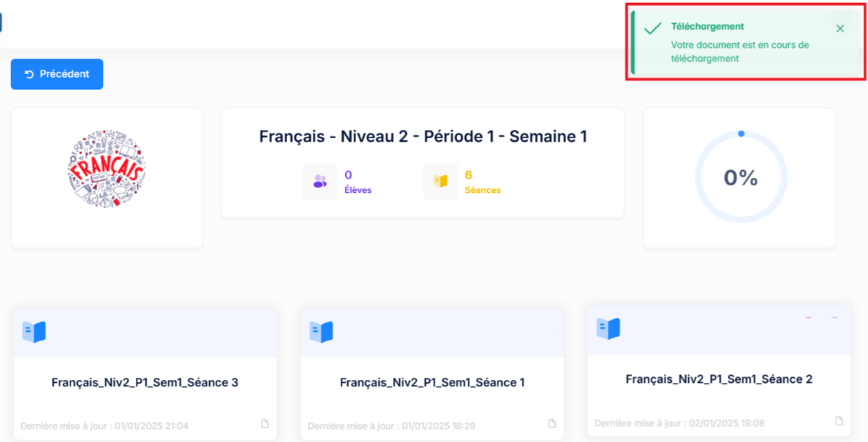
Task: Click the blue book icon on Séance 2 card
Action: point(608,328)
